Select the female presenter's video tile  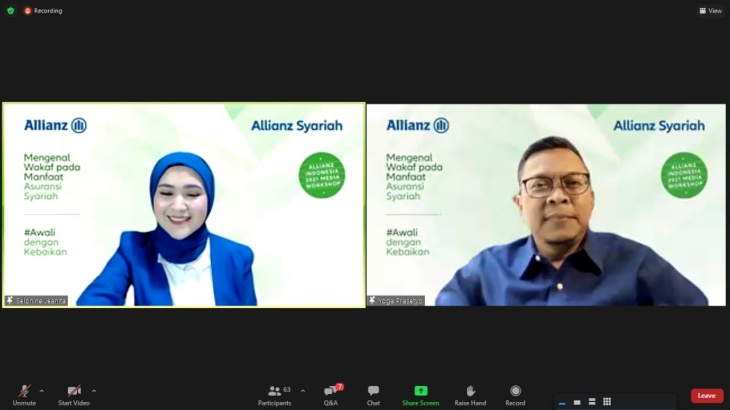183,205
